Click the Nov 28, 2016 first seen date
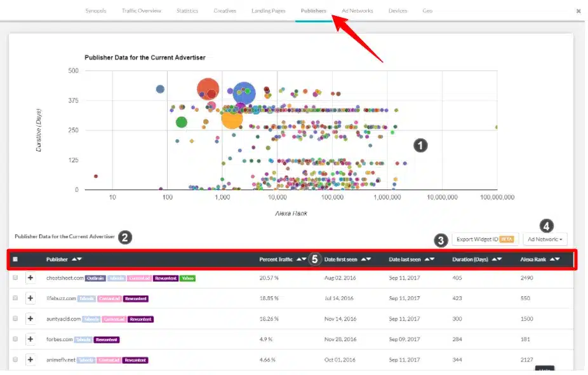588x375 pixels. click(340, 339)
